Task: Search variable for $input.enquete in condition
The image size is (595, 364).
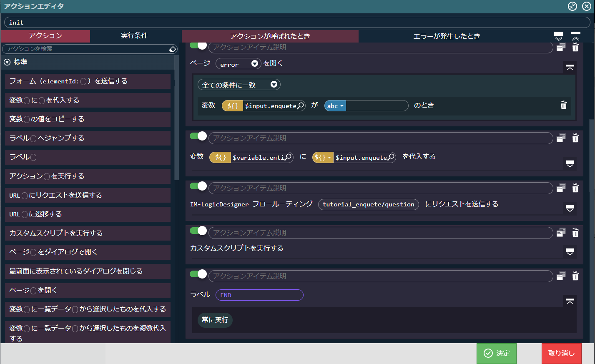Action: 301,105
